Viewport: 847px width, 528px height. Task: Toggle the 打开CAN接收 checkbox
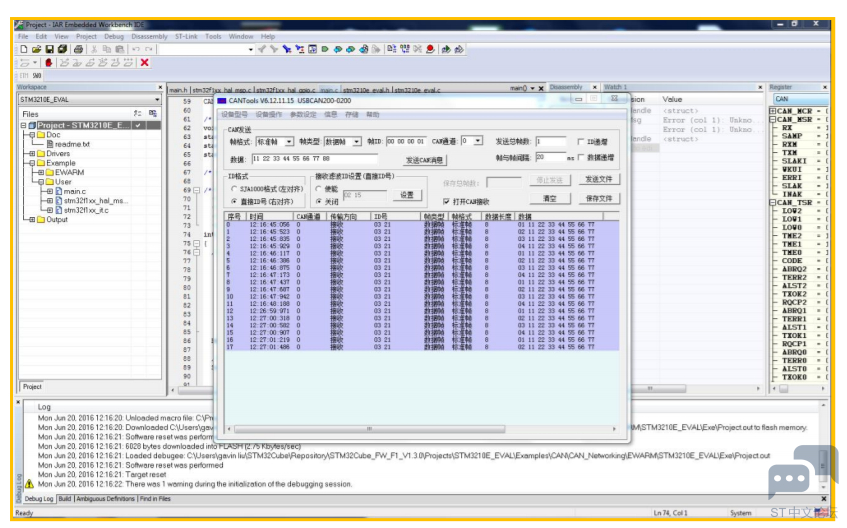[x=446, y=202]
